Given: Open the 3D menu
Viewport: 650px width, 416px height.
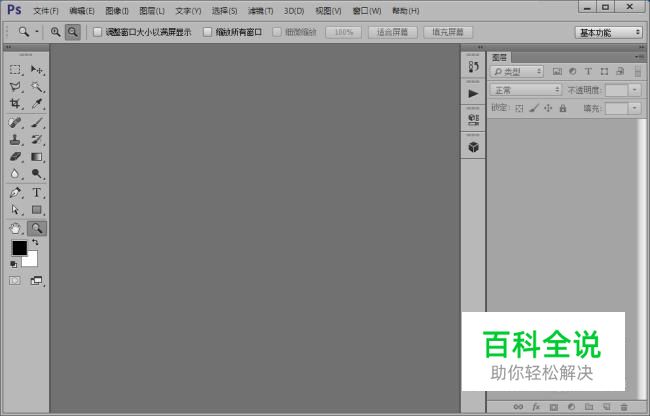Looking at the screenshot, I should coord(294,11).
